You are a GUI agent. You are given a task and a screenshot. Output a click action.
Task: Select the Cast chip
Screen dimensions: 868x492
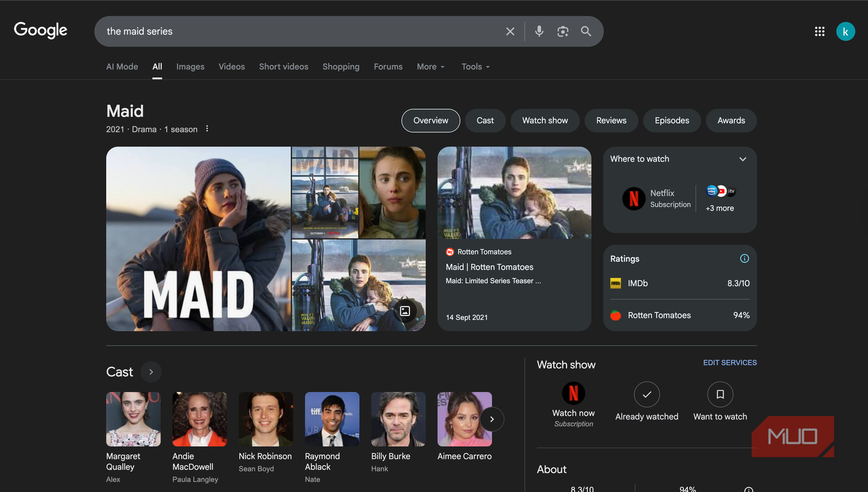pos(485,121)
